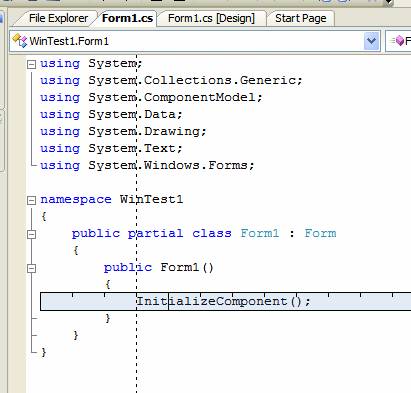Click the 'Form1' class name in declaration
This screenshot has height=393, width=411.
[x=260, y=233]
